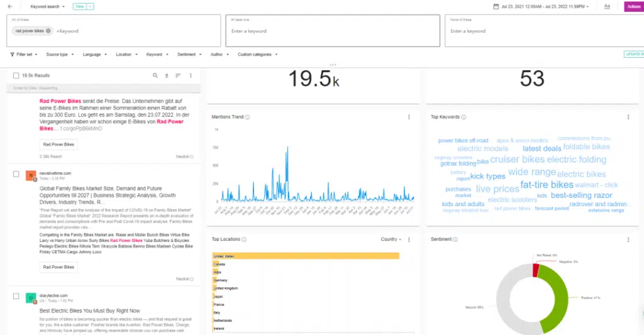
Task: Remove the 'rad power bikes' keyword chip
Action: [48, 31]
